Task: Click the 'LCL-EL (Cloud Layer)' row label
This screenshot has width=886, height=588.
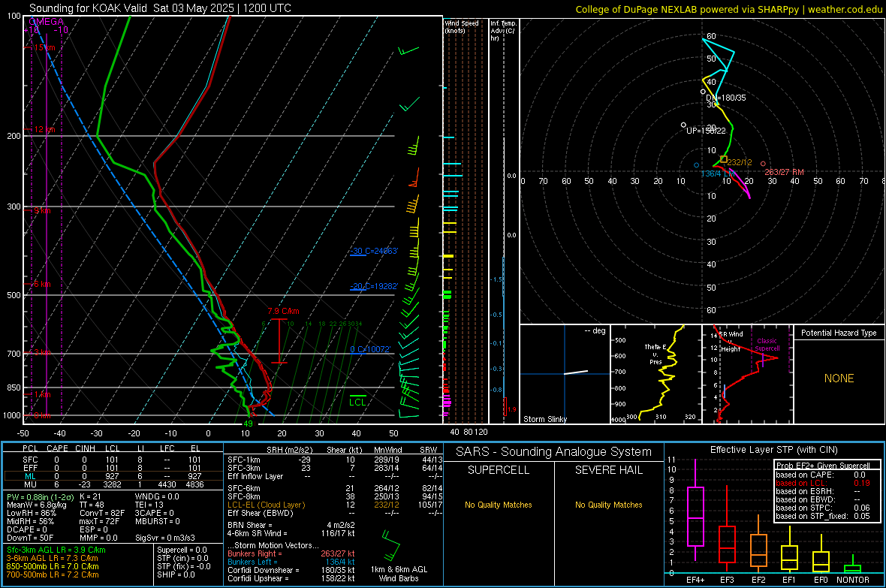Action: [266, 505]
